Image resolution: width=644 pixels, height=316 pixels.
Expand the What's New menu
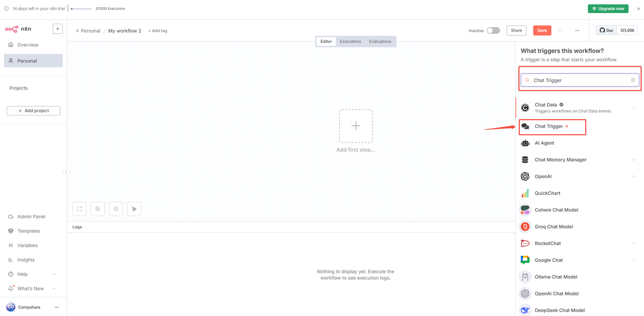(33, 288)
